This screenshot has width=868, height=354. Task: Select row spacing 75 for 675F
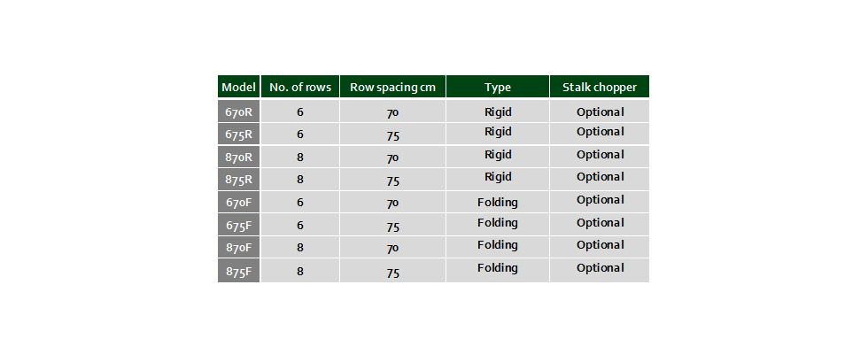coord(392,225)
